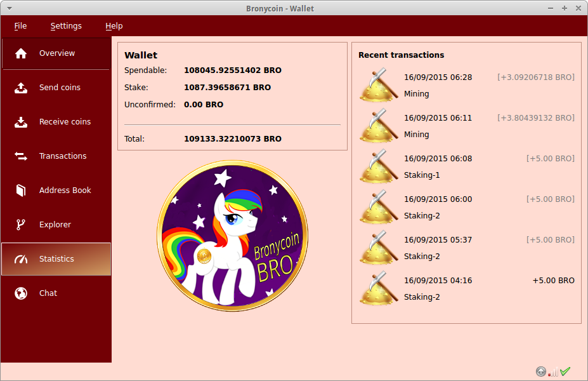Select the 16/09/2015 04:16 transaction date
Viewport: 588px width, 381px height.
point(438,281)
